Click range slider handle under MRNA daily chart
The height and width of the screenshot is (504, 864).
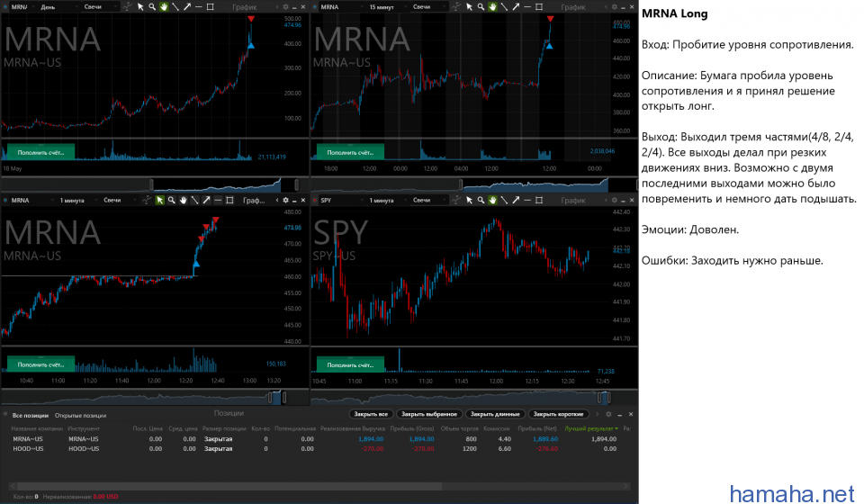pyautogui.click(x=151, y=184)
